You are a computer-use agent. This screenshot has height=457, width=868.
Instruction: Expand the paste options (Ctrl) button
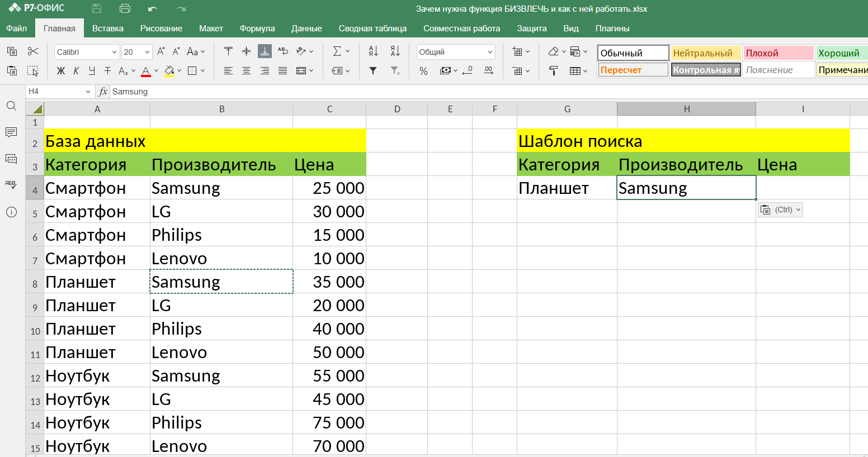pos(781,210)
